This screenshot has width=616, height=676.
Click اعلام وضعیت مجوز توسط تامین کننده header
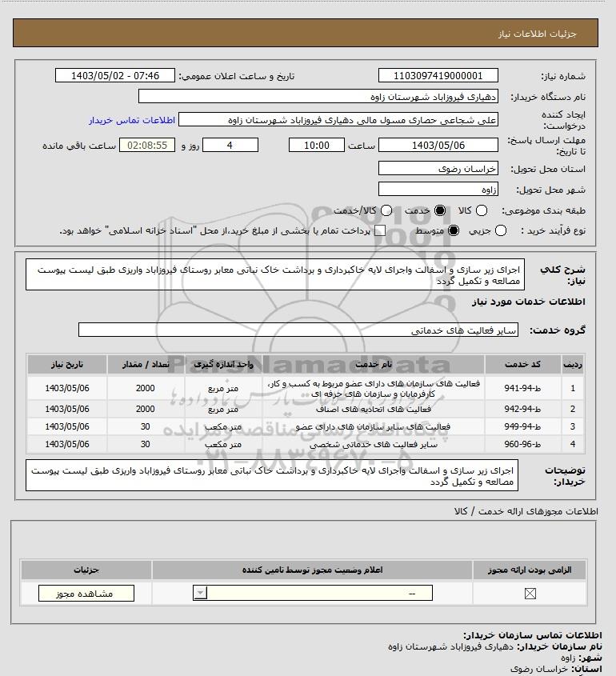pos(313,570)
